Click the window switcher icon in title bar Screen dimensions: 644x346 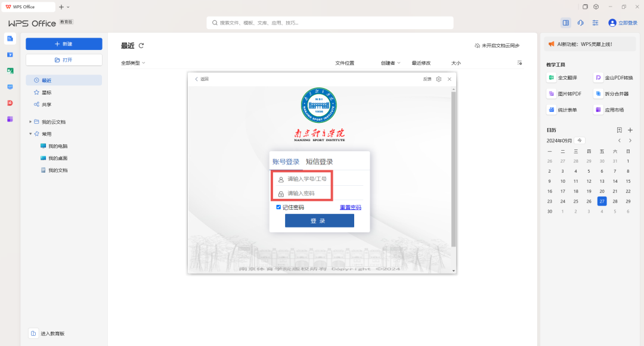(x=586, y=7)
